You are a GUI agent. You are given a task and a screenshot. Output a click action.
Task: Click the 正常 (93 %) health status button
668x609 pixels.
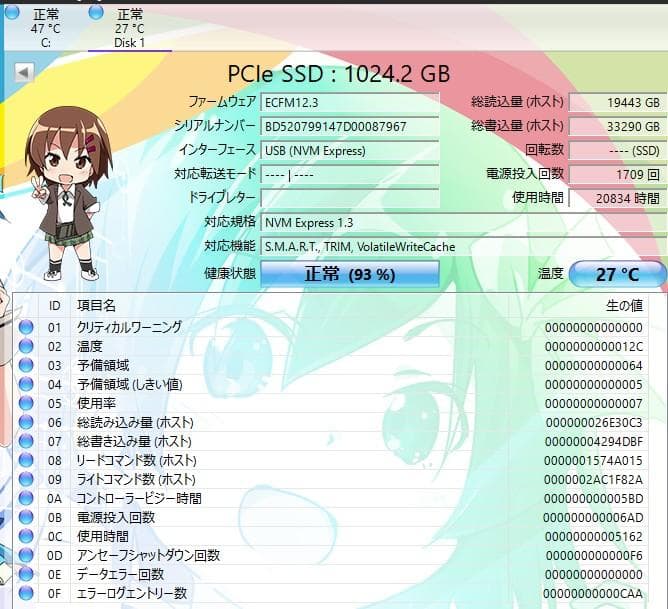coord(350,274)
